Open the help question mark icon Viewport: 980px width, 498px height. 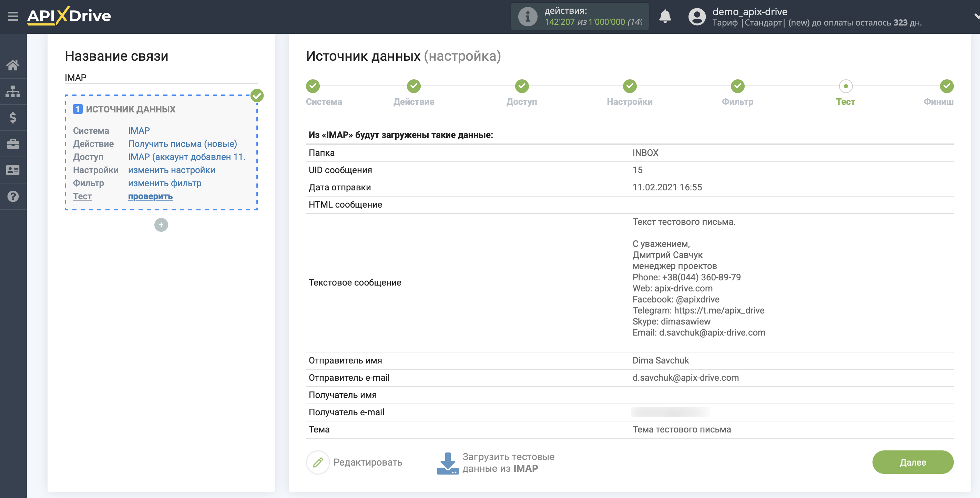[x=13, y=197]
